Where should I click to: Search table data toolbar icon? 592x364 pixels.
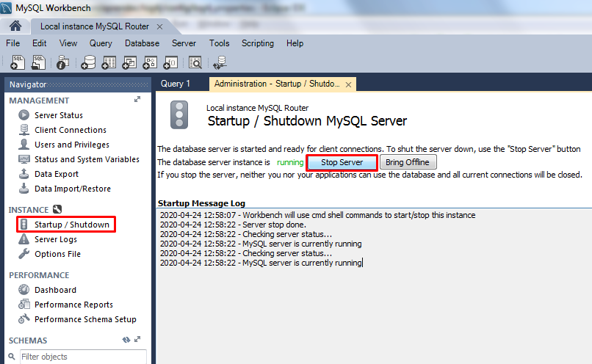(195, 62)
